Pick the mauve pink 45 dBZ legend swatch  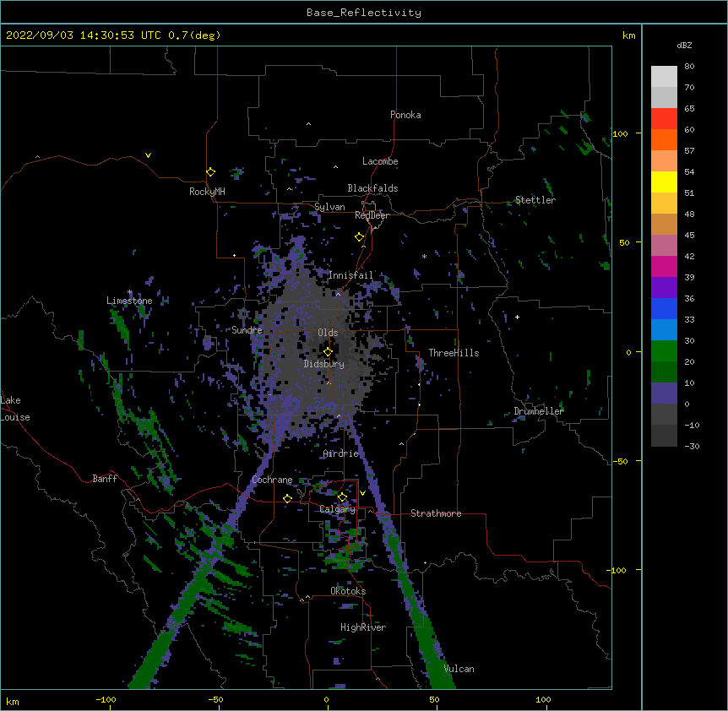pyautogui.click(x=664, y=245)
